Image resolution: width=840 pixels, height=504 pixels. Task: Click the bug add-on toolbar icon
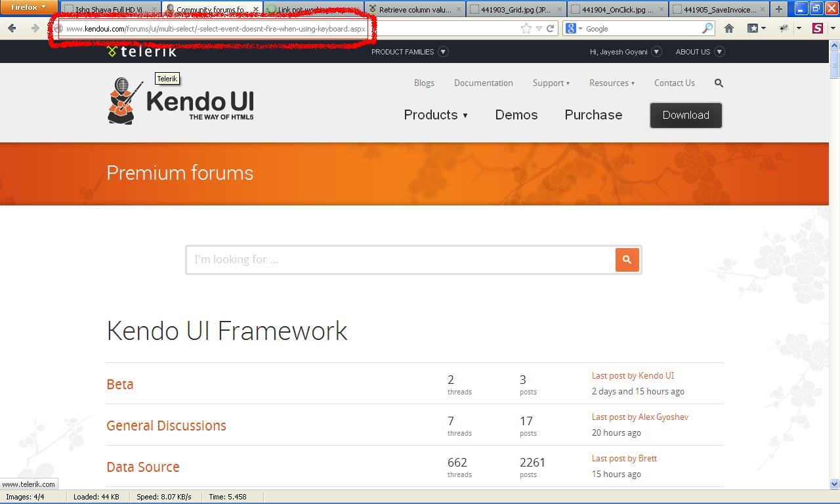784,28
